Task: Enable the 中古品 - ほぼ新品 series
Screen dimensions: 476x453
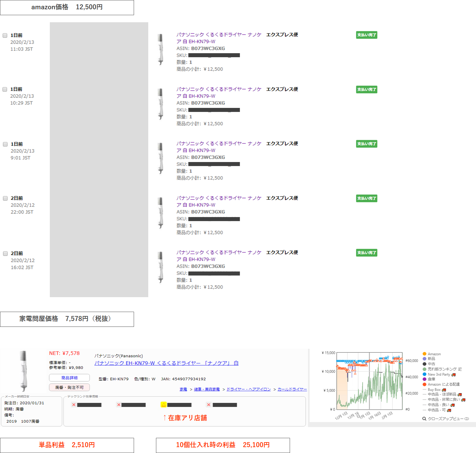Action: 442,395
